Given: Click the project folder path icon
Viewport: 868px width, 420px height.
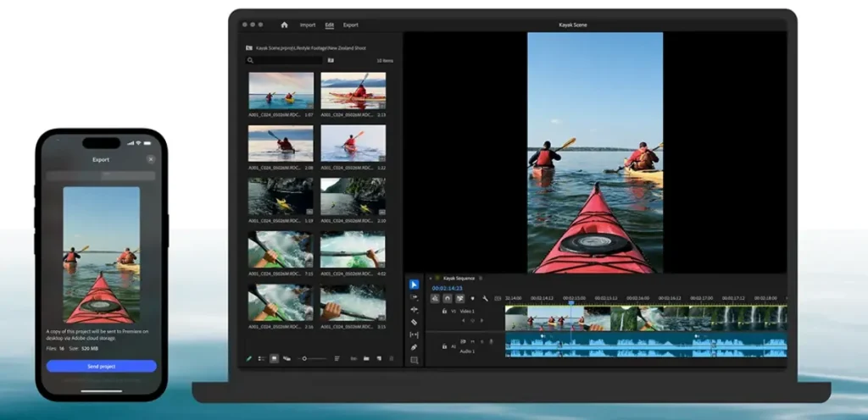Looking at the screenshot, I should 249,48.
